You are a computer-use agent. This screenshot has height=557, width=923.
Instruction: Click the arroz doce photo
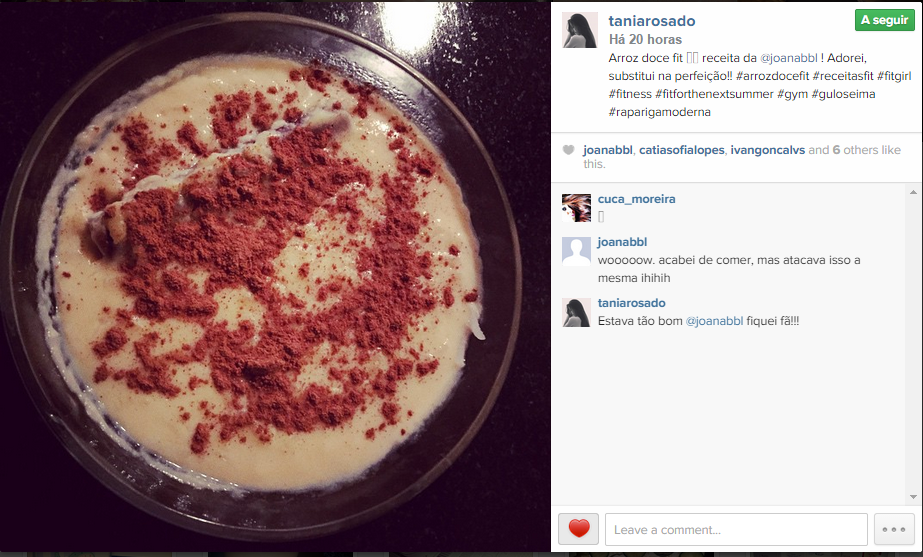click(275, 277)
